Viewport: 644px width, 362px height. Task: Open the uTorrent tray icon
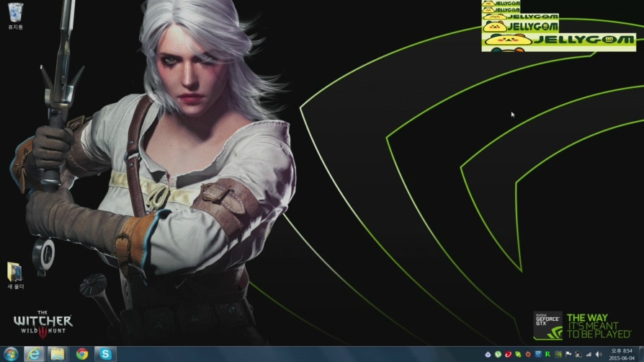coord(498,354)
